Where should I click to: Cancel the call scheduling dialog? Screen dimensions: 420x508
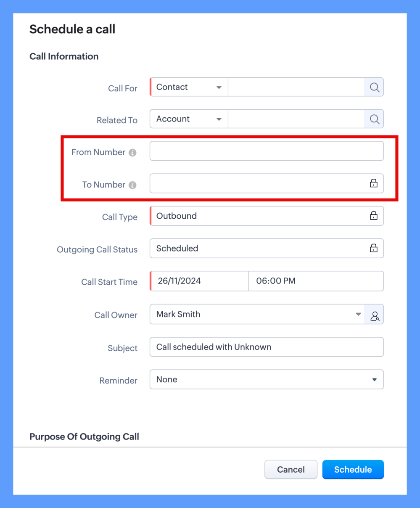291,470
